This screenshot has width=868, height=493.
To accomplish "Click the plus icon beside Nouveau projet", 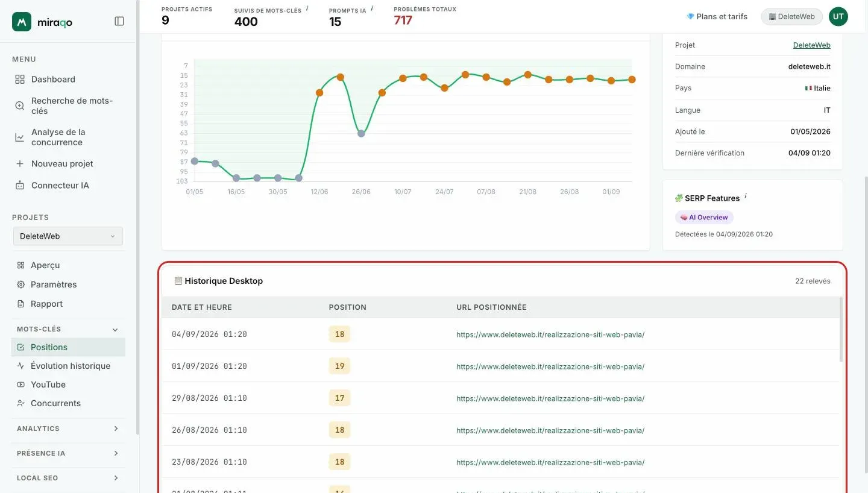I will (20, 164).
